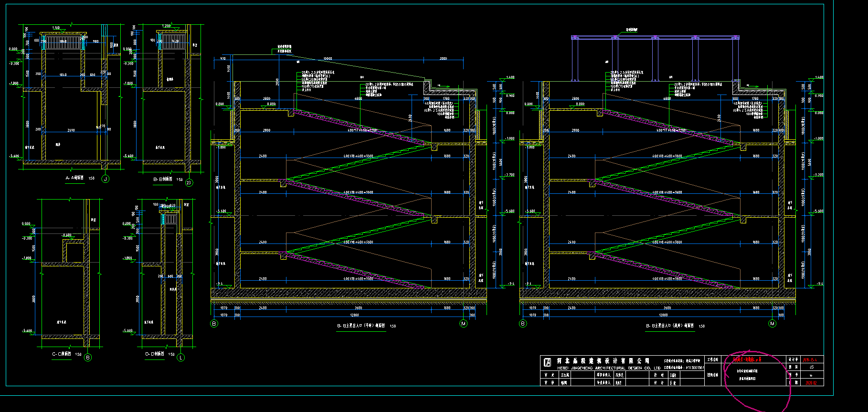Click axis bubble 'M' of the 战时 entrance section
The image size is (868, 412).
point(773,324)
